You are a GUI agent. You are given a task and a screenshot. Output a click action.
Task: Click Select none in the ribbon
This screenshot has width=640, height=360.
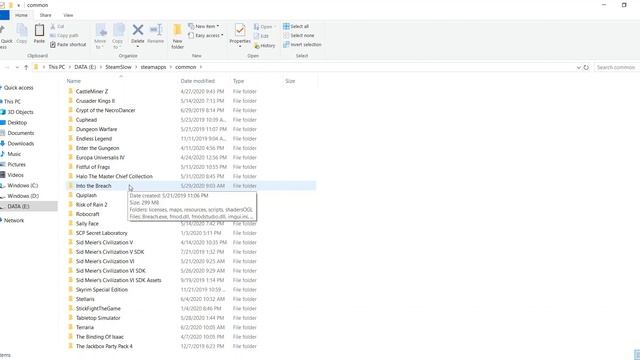pos(298,36)
